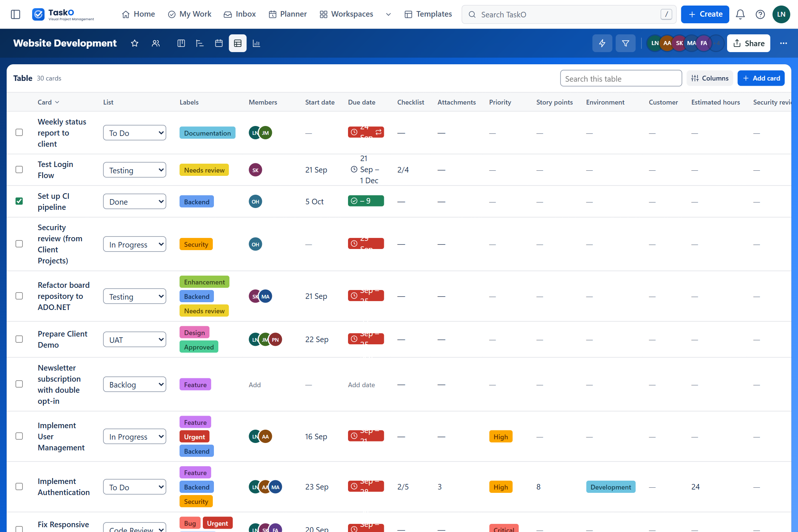The width and height of the screenshot is (798, 532).
Task: Open the UAT list dropdown
Action: point(134,339)
